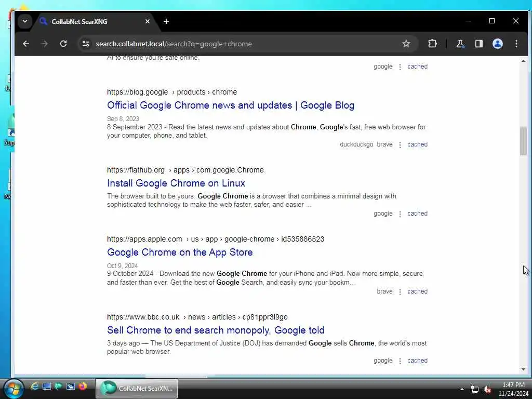The width and height of the screenshot is (532, 399).
Task: Open cached link of the topmost partial result
Action: tap(417, 66)
